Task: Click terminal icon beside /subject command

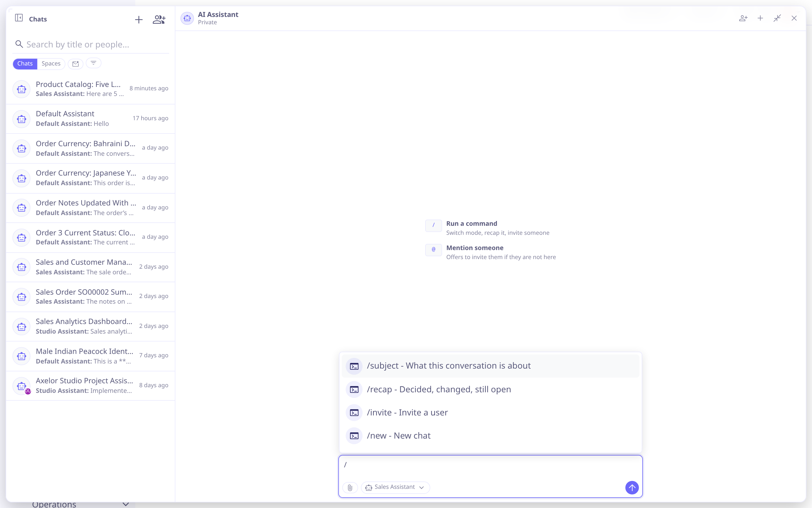Action: (354, 366)
